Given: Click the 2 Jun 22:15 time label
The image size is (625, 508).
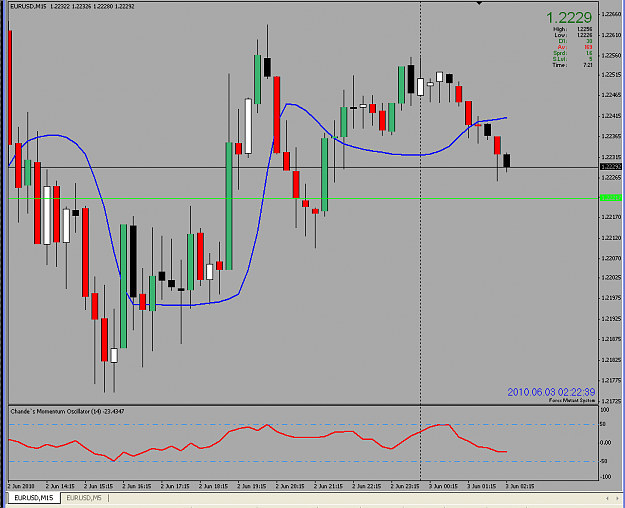Looking at the screenshot, I should tap(366, 486).
